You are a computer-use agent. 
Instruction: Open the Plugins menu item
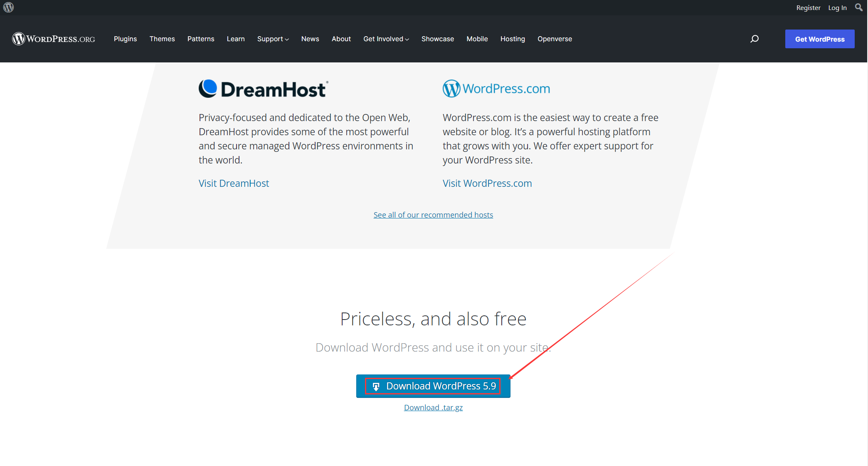pos(125,39)
